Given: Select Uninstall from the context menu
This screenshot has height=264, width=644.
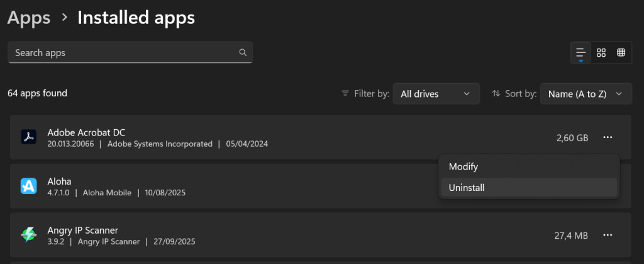Looking at the screenshot, I should pyautogui.click(x=467, y=187).
